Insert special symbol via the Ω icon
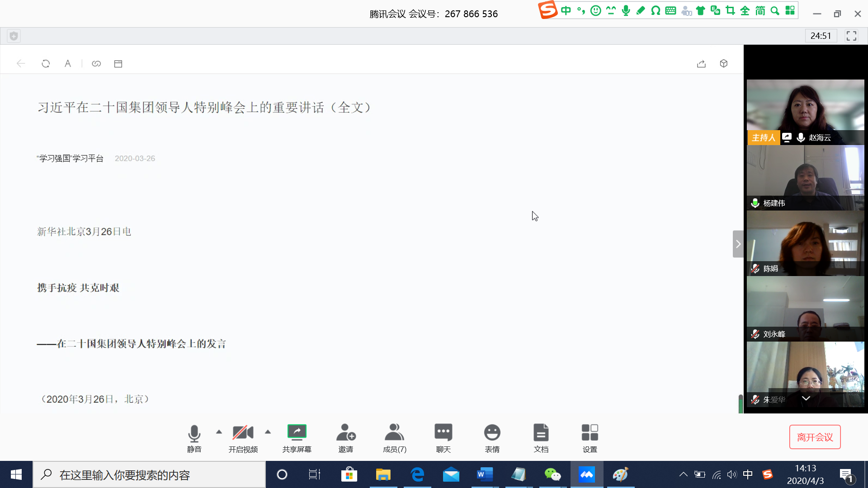Viewport: 868px width, 488px height. tap(655, 10)
